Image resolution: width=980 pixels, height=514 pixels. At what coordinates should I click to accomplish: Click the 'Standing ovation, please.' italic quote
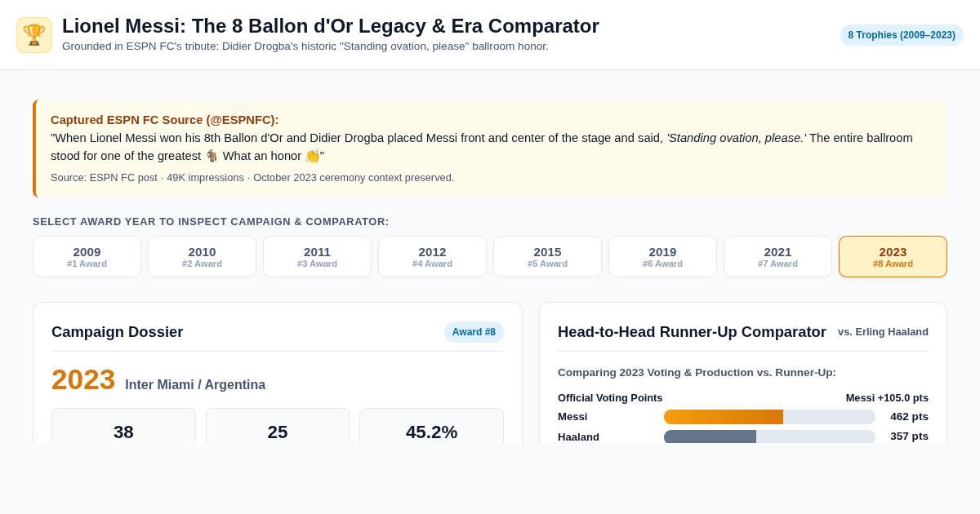(736, 138)
